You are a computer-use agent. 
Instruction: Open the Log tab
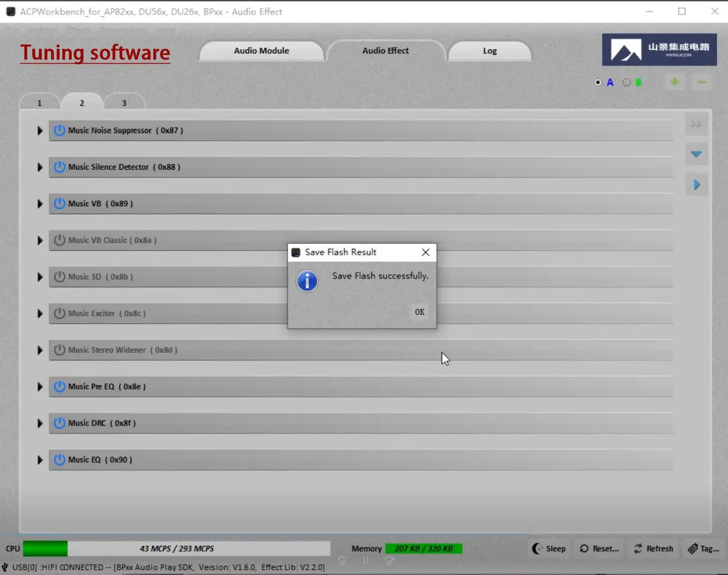[x=489, y=51]
